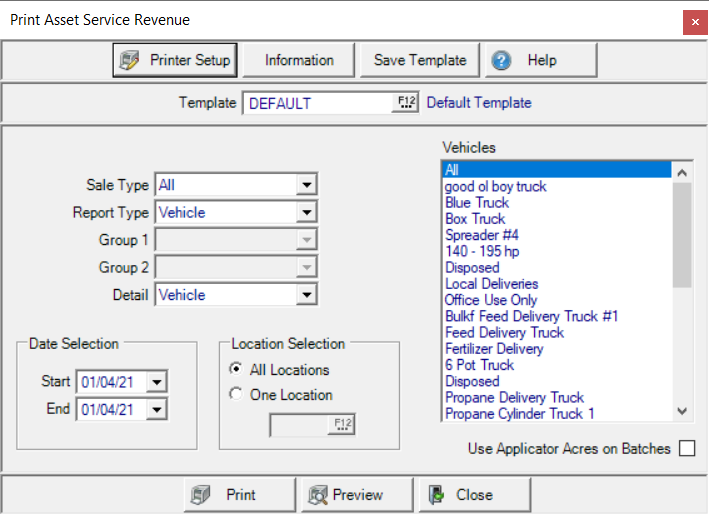The image size is (709, 515).
Task: Click the Save Template button
Action: click(420, 60)
